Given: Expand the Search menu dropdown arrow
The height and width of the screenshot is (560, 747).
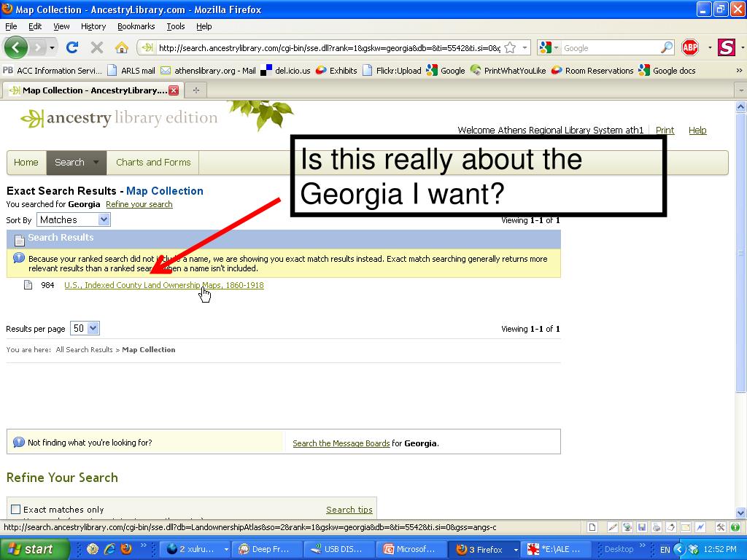Looking at the screenshot, I should [x=96, y=163].
